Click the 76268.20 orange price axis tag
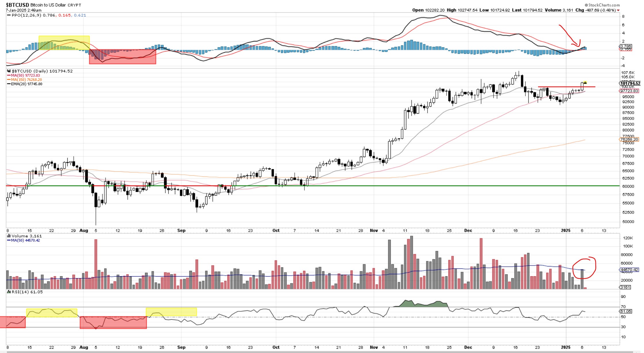 click(629, 139)
